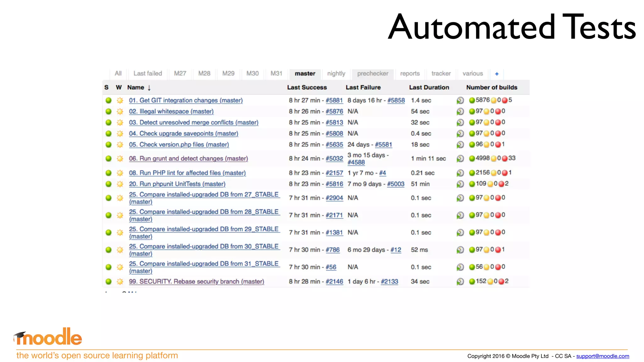Click red failed builds ball in Run grunt row

(x=505, y=158)
